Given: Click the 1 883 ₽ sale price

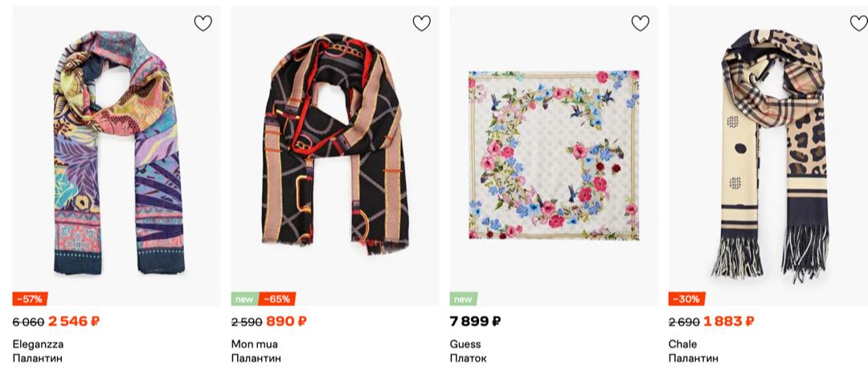Looking at the screenshot, I should tap(729, 322).
